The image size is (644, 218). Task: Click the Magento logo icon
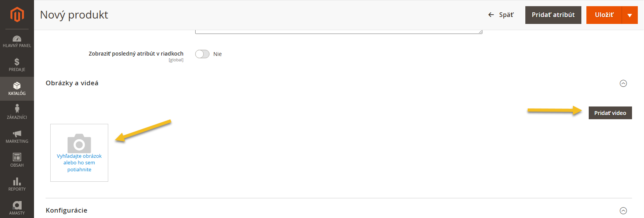pyautogui.click(x=17, y=15)
